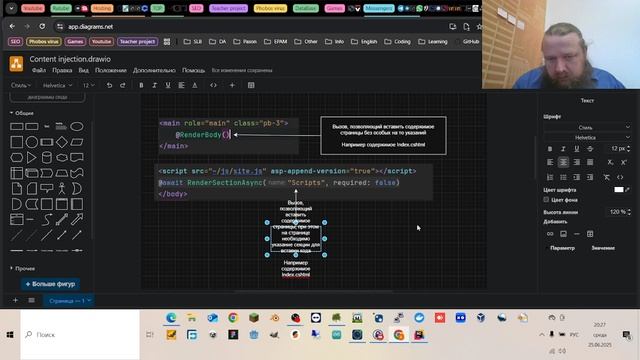Open text alignment in top toolbar
The image size is (640, 360).
tap(181, 85)
